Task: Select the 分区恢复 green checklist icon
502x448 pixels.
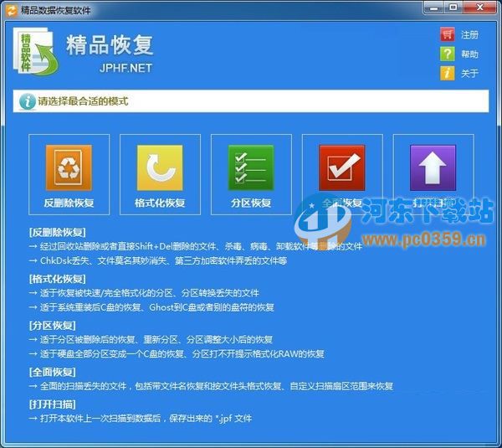Action: [x=251, y=167]
